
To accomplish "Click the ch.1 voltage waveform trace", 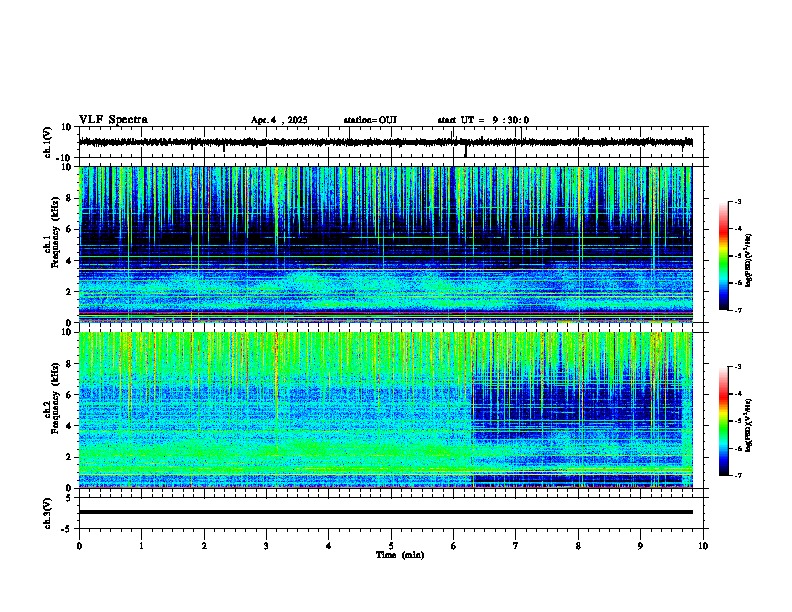I will [x=386, y=142].
